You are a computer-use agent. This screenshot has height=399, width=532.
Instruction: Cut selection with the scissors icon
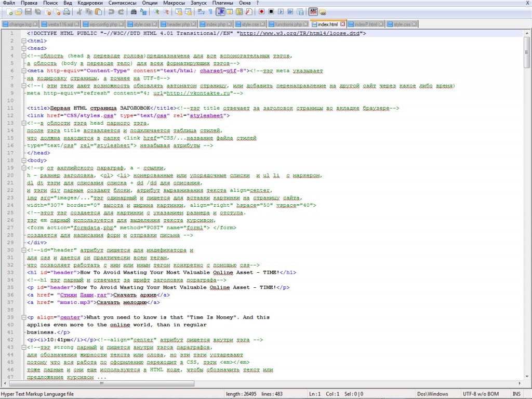click(79, 12)
